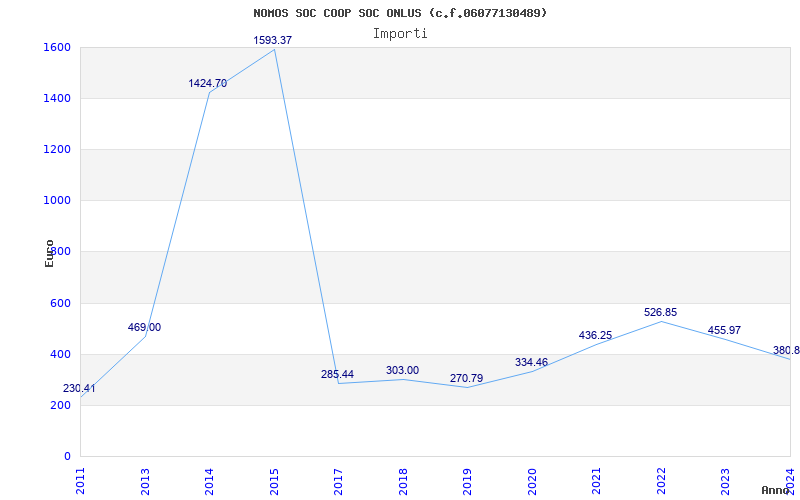Image resolution: width=800 pixels, height=500 pixels.
Task: Click the 455.97 data label
Action: 724,331
